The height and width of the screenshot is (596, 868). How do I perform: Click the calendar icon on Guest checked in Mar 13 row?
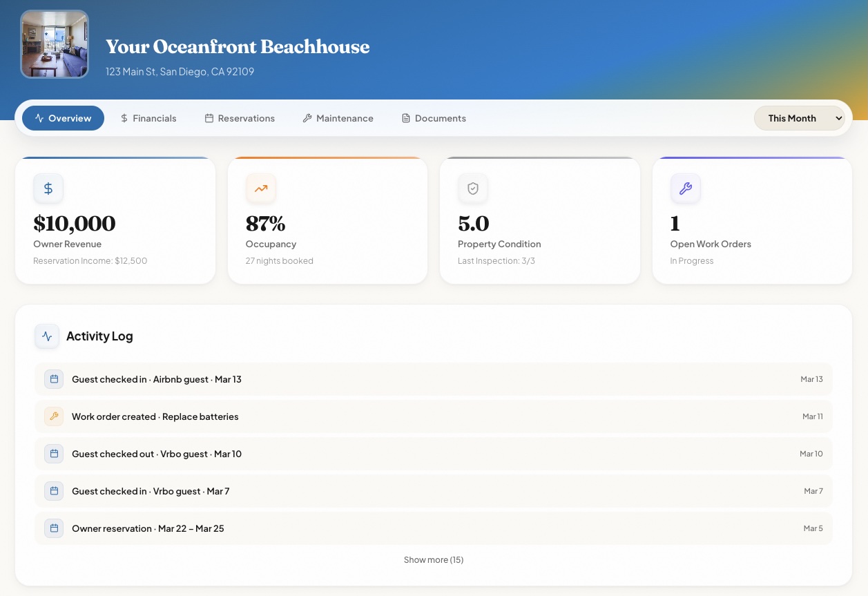coord(54,379)
